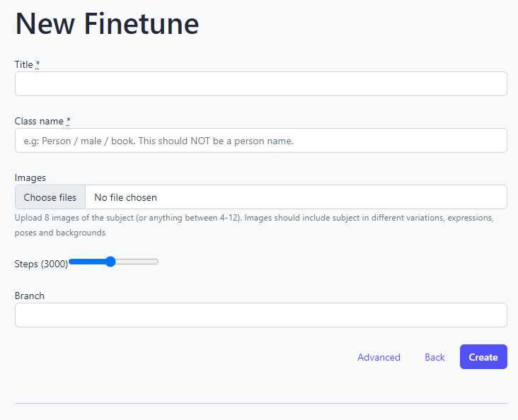The height and width of the screenshot is (420, 518).
Task: Click the 'New Finetune' heading
Action: point(107,24)
